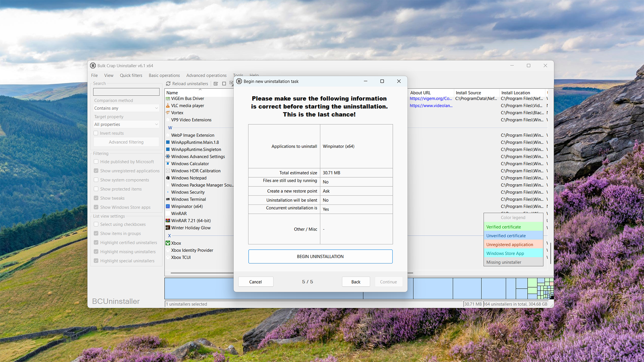Viewport: 644px width, 362px height.
Task: Click the WinAppRuntime.Singleton blue icon
Action: pyautogui.click(x=168, y=149)
